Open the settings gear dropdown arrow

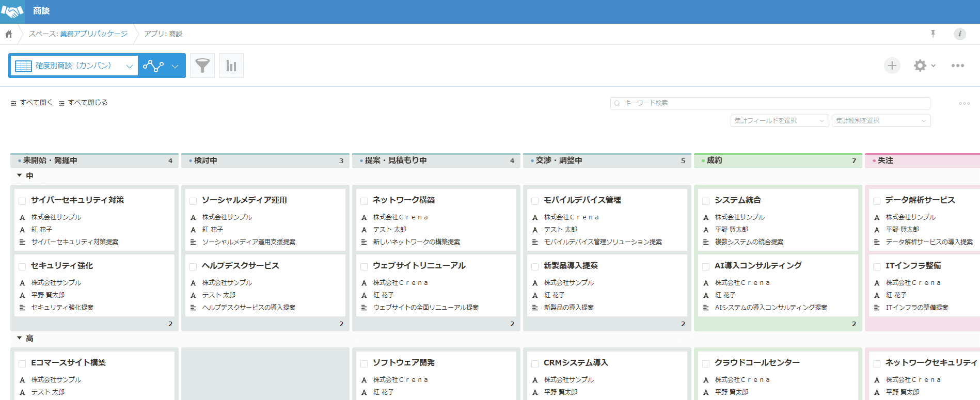pos(934,66)
